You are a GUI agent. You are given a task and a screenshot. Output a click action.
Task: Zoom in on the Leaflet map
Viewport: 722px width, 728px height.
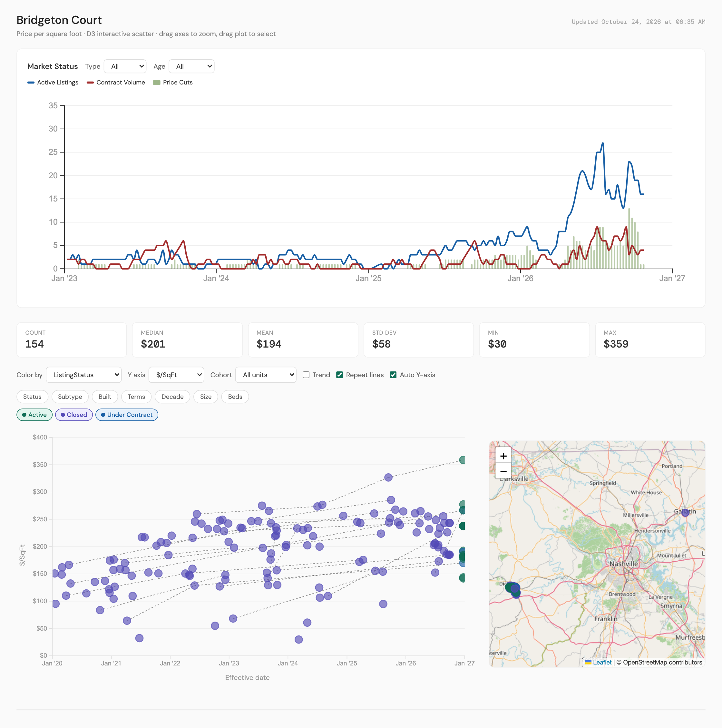[x=503, y=456]
